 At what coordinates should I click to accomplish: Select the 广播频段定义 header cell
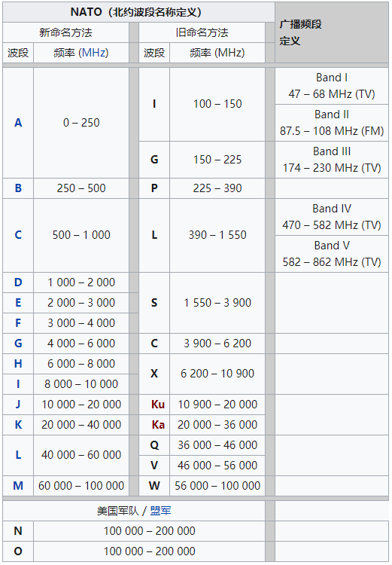click(332, 32)
